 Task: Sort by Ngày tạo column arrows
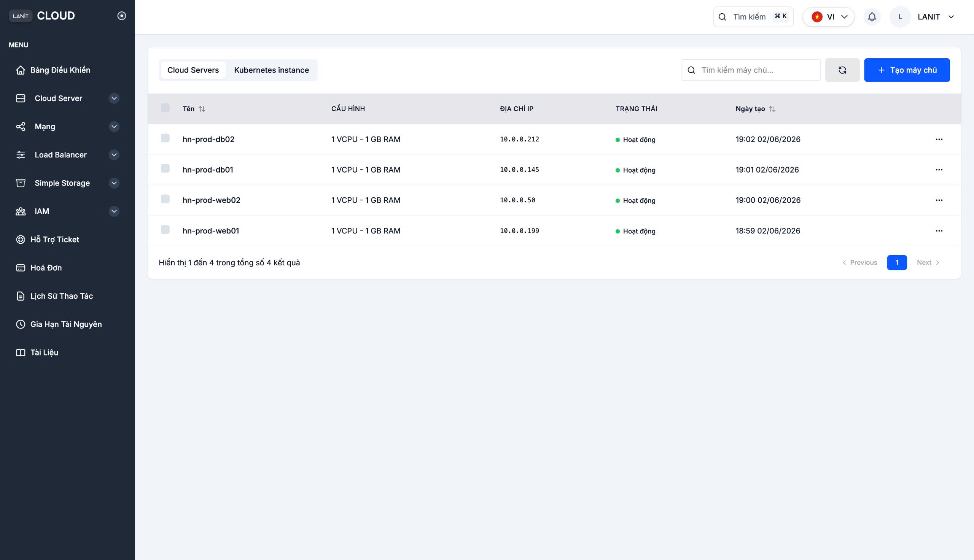(x=772, y=109)
